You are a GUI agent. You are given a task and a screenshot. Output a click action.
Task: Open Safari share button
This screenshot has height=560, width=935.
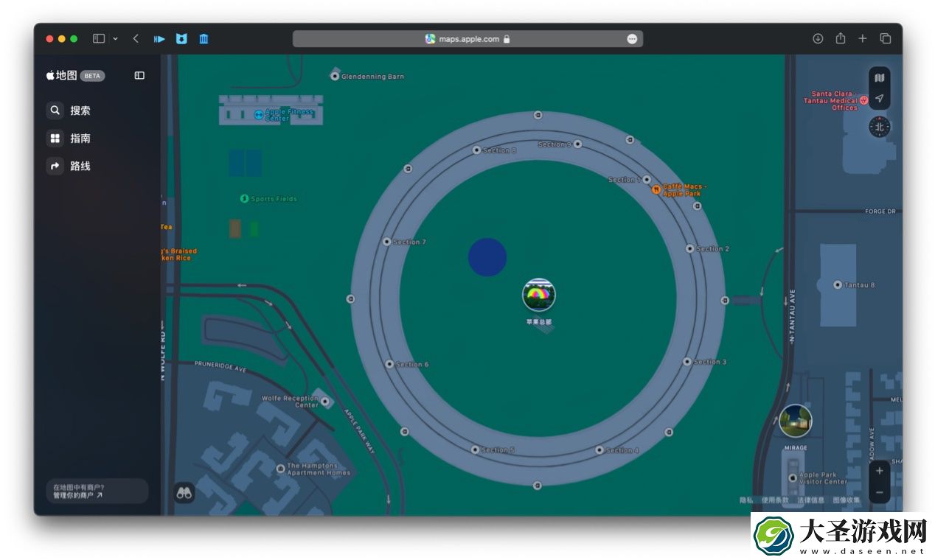pos(840,38)
